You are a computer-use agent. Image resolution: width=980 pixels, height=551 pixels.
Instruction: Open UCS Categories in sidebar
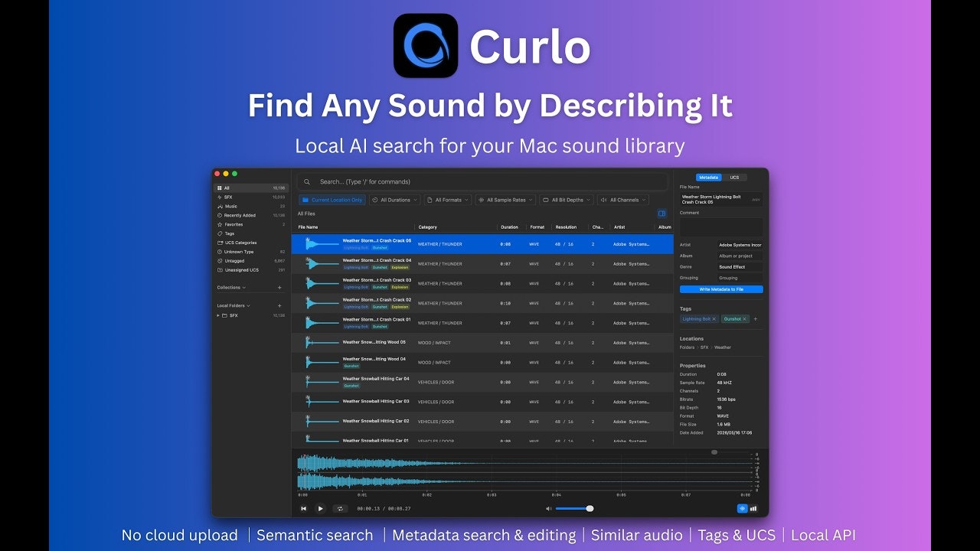(251, 243)
